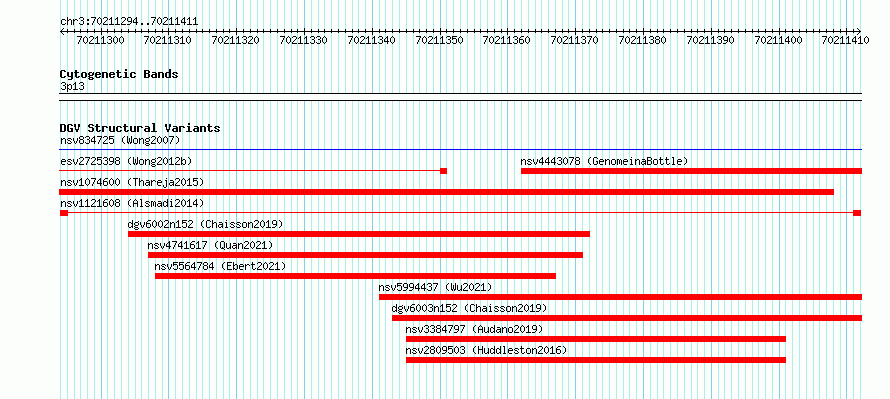Open nsv4741617 (Quan2021) label
The height and width of the screenshot is (399, 890).
(x=210, y=245)
